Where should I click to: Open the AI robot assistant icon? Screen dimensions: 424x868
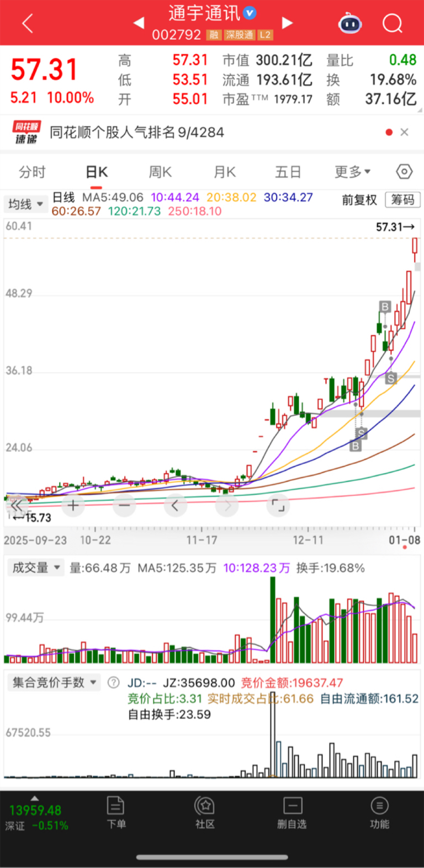click(x=350, y=24)
